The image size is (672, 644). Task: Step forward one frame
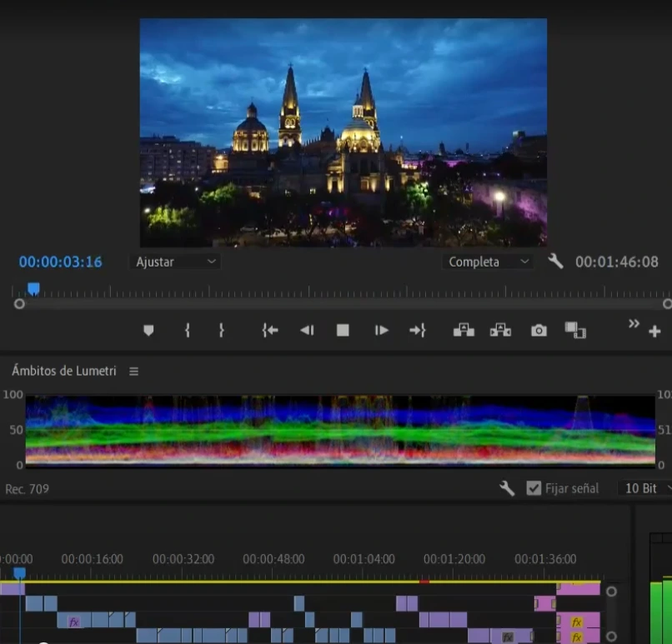coord(381,331)
